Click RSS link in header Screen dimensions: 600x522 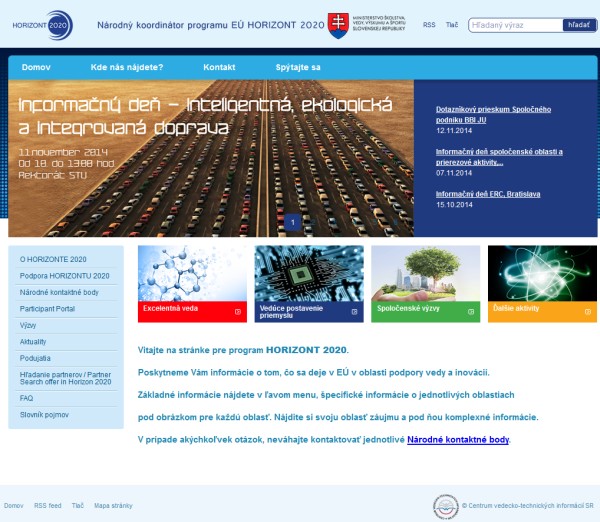(429, 25)
